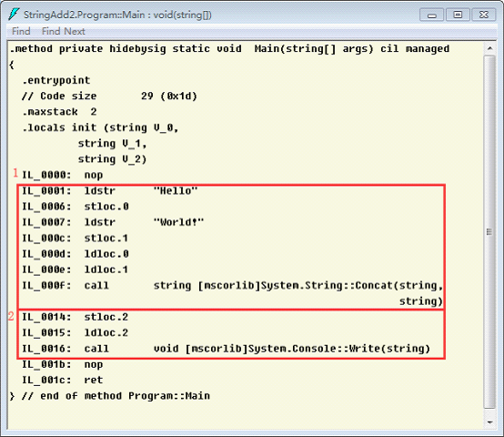
Task: Click the IL_0000 nop instruction
Action: pos(63,175)
